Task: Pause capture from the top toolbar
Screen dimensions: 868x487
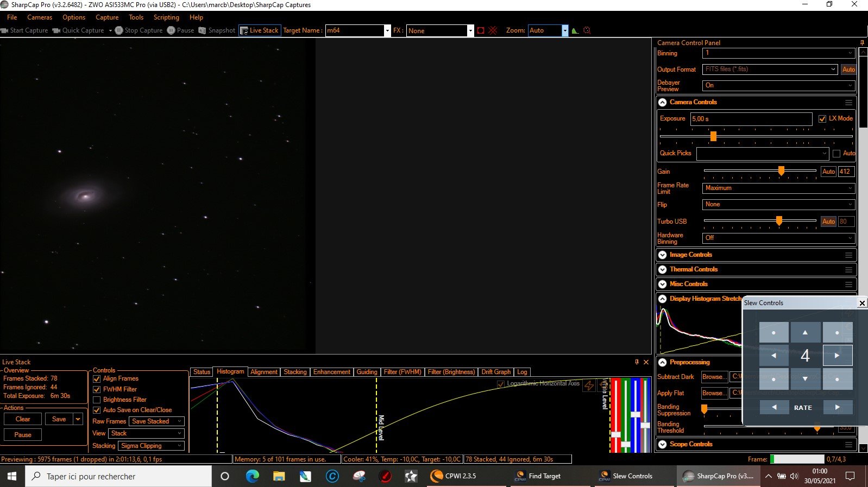Action: click(180, 30)
